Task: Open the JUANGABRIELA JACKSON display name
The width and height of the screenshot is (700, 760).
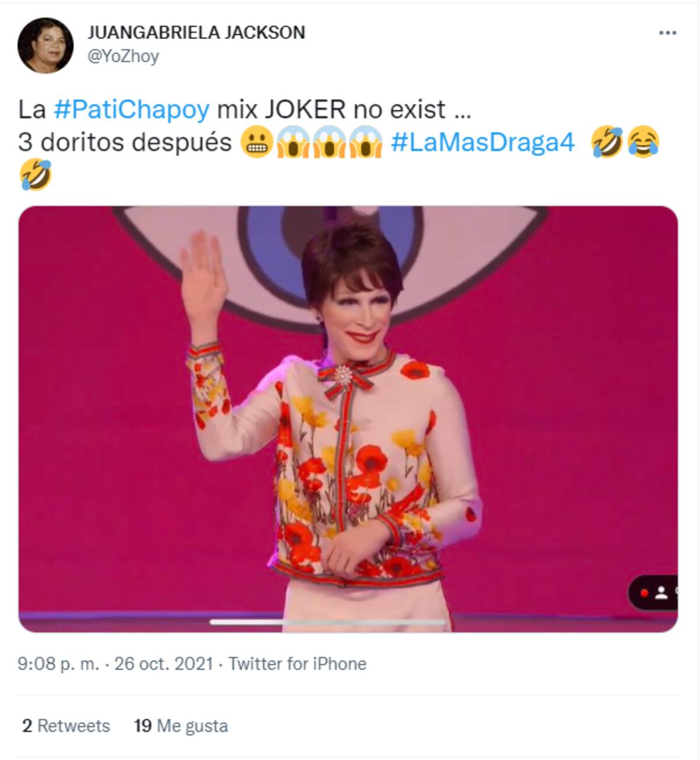Action: [196, 33]
